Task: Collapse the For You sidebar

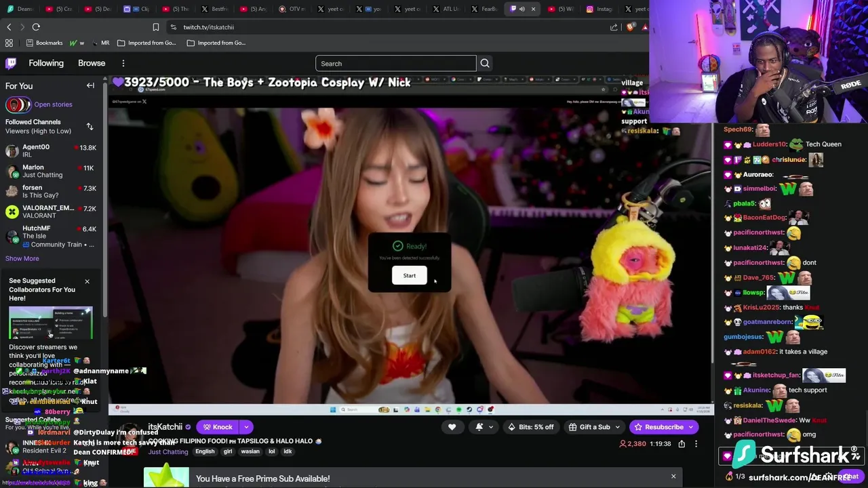Action: point(90,86)
